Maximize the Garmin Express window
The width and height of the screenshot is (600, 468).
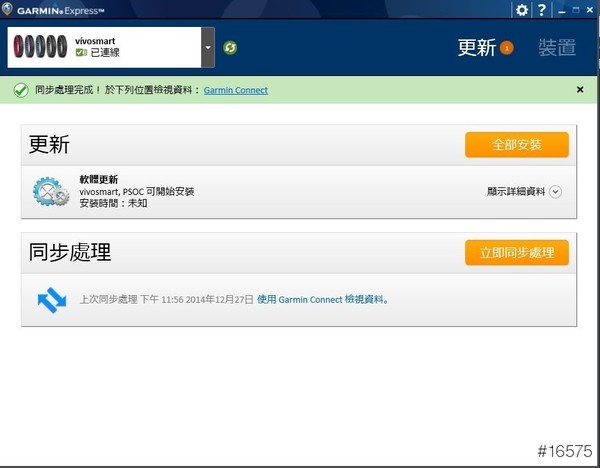[x=576, y=10]
